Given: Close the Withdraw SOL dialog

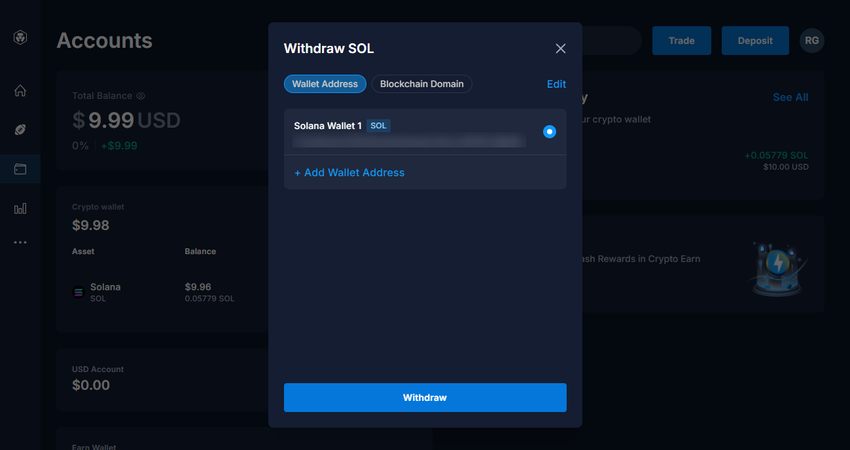Looking at the screenshot, I should 560,48.
